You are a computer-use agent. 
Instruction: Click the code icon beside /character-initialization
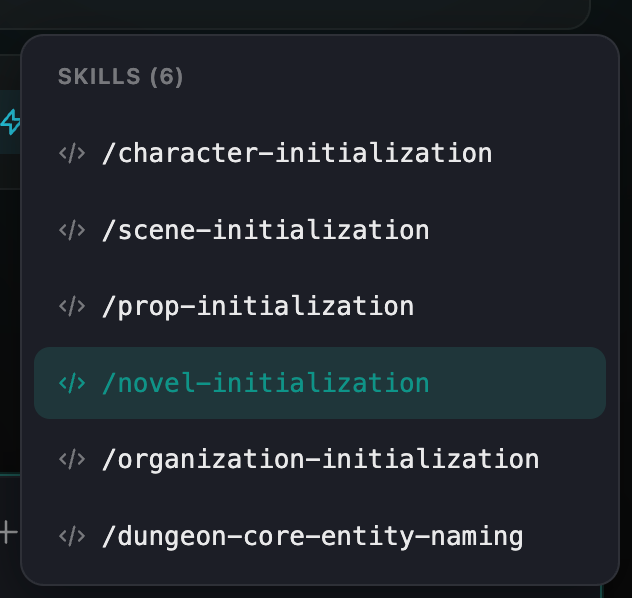[x=72, y=153]
